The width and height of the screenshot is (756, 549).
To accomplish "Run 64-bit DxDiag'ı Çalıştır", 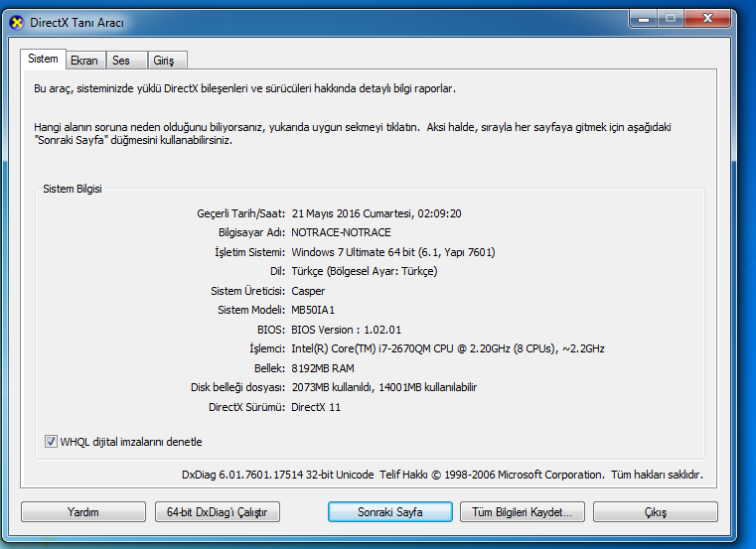I will click(x=217, y=512).
